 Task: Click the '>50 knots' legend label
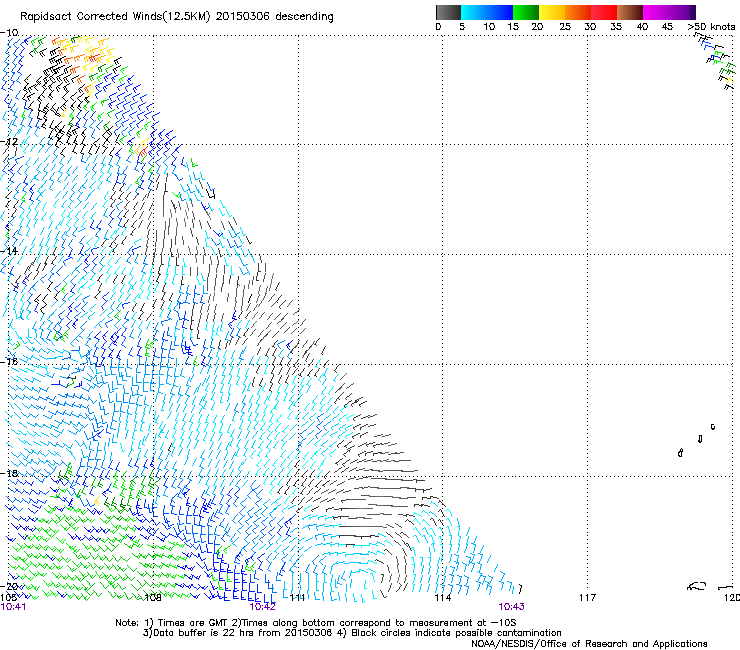711,27
